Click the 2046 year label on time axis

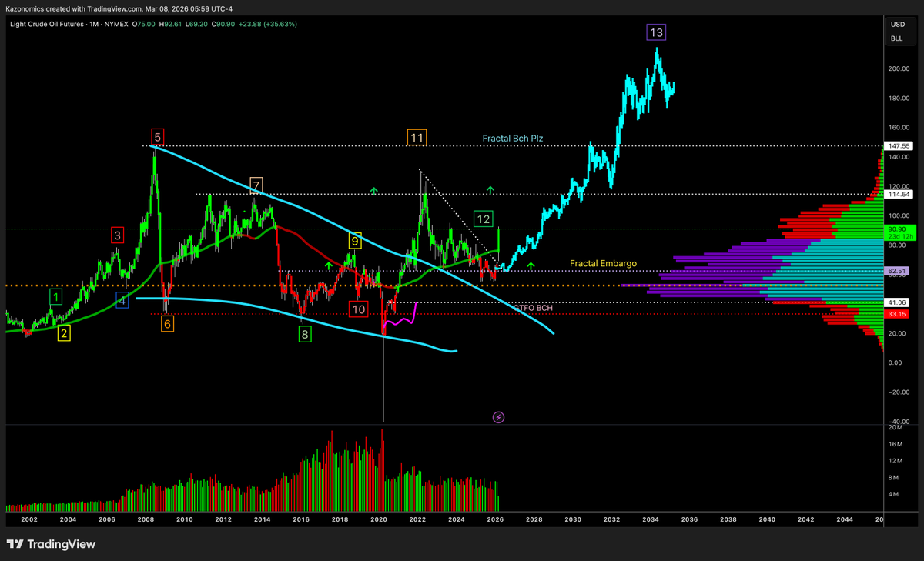tap(878, 520)
